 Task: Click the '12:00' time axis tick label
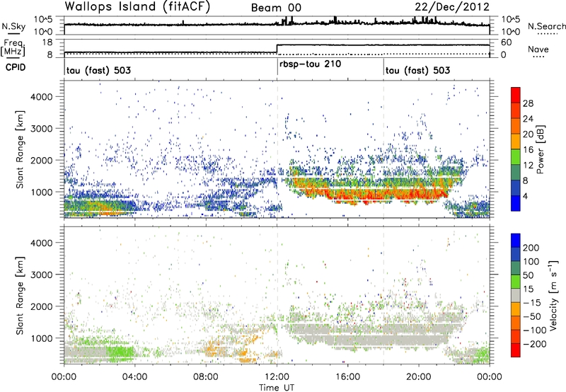click(x=277, y=377)
